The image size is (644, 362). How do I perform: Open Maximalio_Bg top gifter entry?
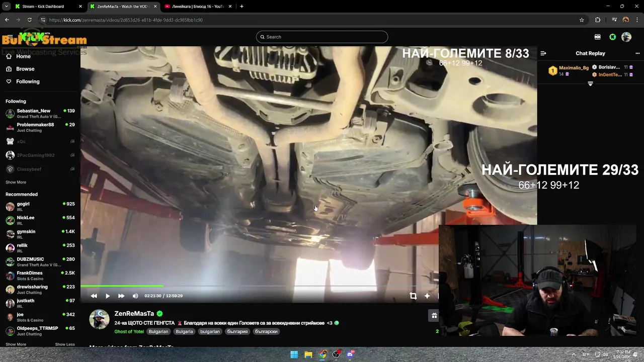tap(568, 71)
